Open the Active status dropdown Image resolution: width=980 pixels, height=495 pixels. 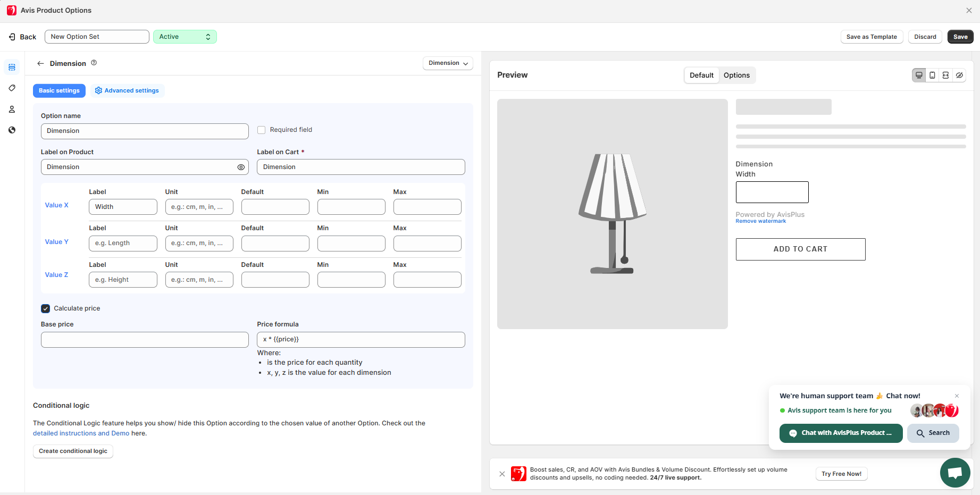point(185,37)
